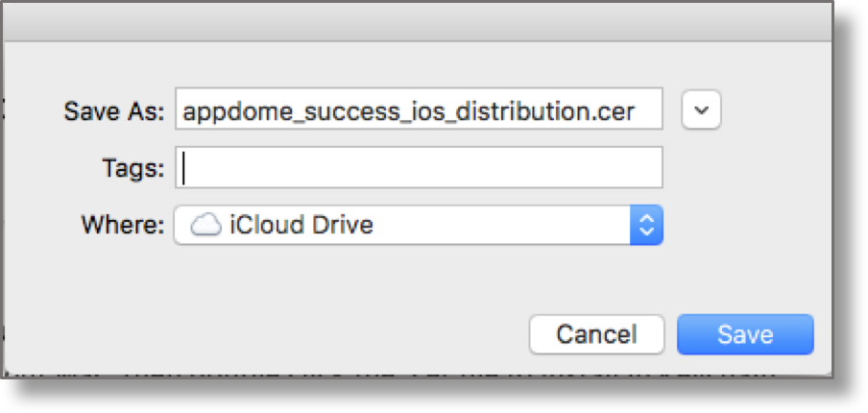The image size is (868, 413).
Task: Focus the Save As filename field
Action: (419, 110)
